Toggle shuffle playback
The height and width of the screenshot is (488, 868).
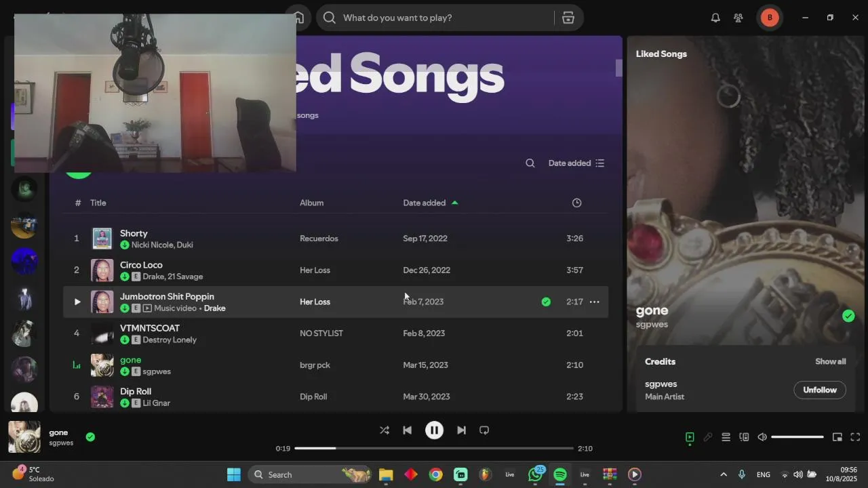(x=384, y=430)
